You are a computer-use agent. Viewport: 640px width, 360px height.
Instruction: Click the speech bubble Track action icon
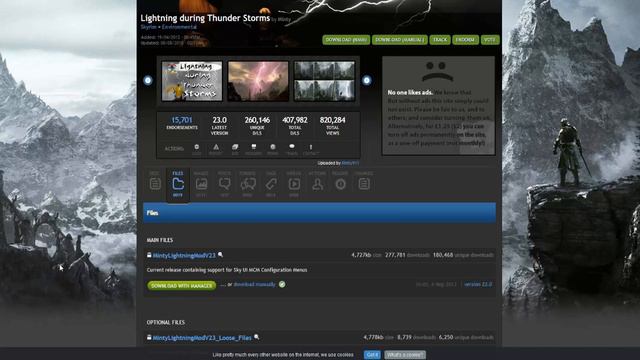[x=292, y=147]
